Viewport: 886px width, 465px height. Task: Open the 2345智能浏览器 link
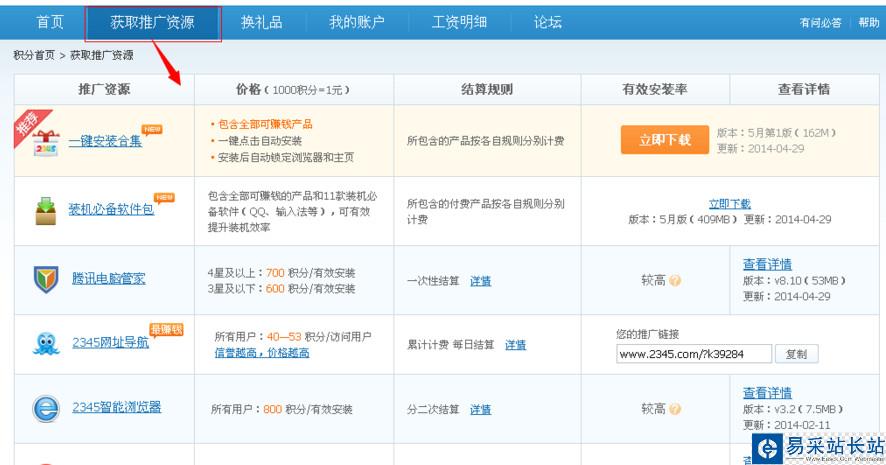coord(116,407)
